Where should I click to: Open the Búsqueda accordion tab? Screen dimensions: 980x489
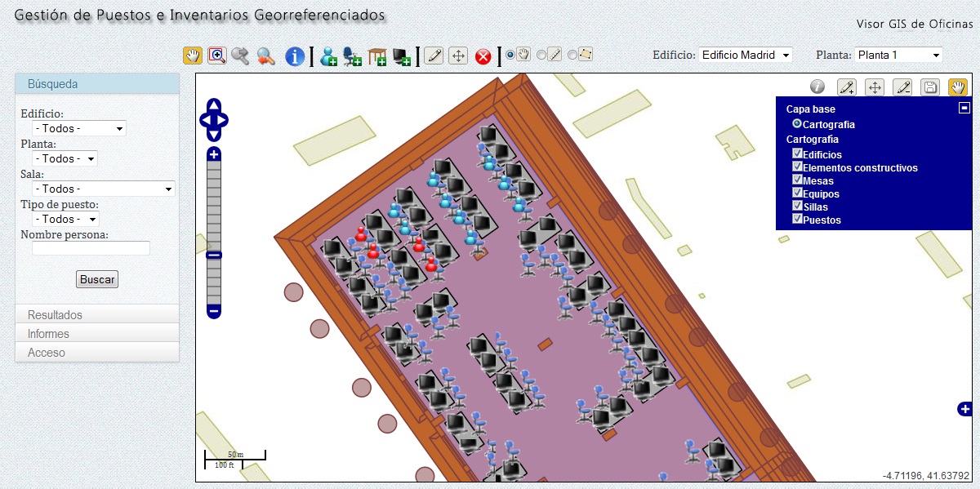[x=97, y=83]
